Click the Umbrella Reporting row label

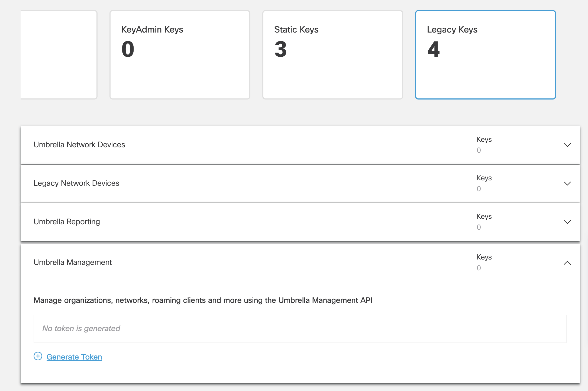click(x=66, y=222)
